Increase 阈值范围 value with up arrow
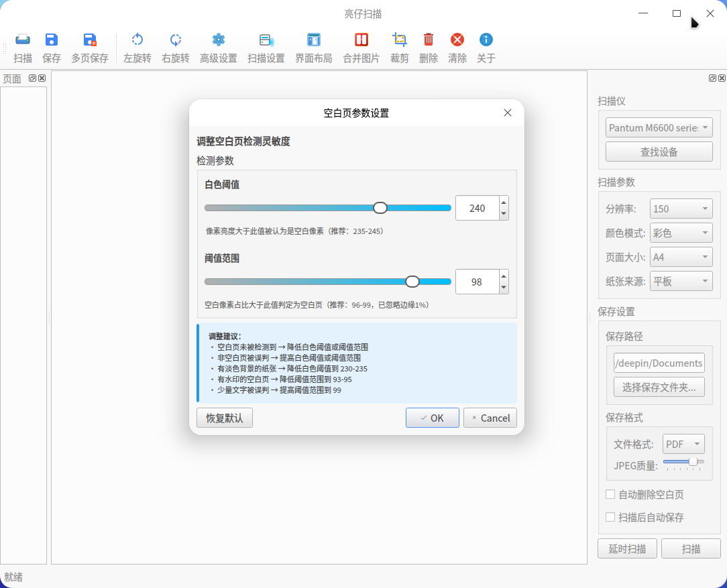The image size is (727, 588). 504,276
